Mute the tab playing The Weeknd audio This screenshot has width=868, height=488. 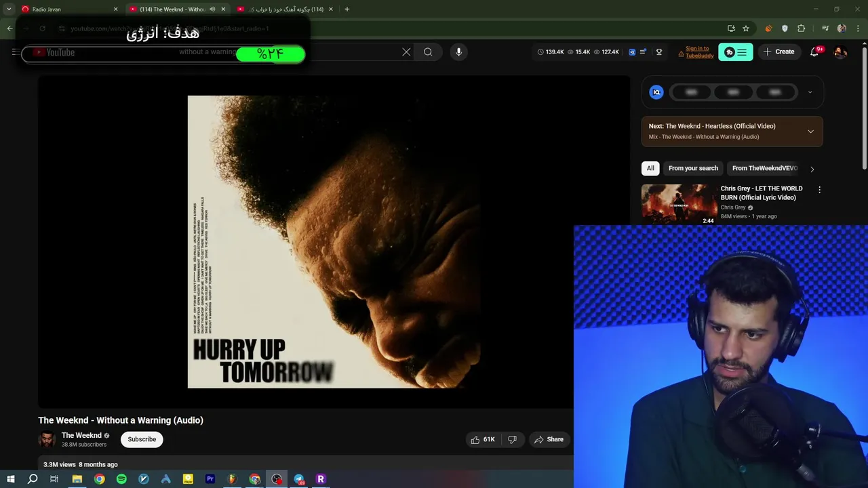tap(212, 9)
